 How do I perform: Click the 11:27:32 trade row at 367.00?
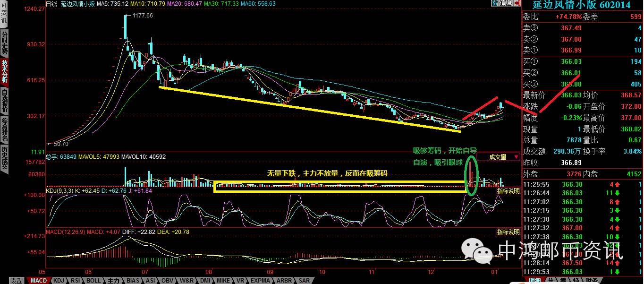pos(583,228)
